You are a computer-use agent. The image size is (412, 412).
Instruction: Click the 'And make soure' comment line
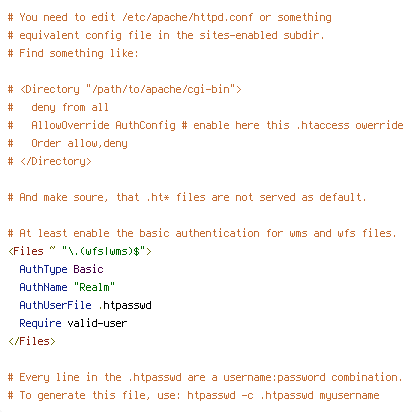187,197
